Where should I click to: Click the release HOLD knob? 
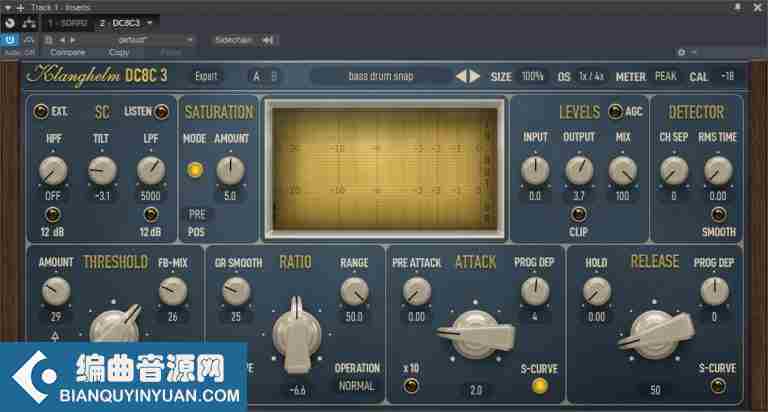597,291
